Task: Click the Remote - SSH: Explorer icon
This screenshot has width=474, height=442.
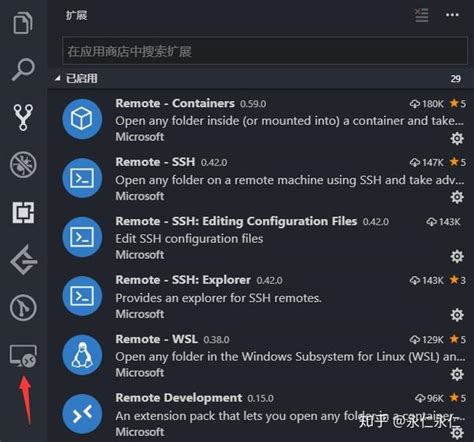Action: (x=82, y=296)
